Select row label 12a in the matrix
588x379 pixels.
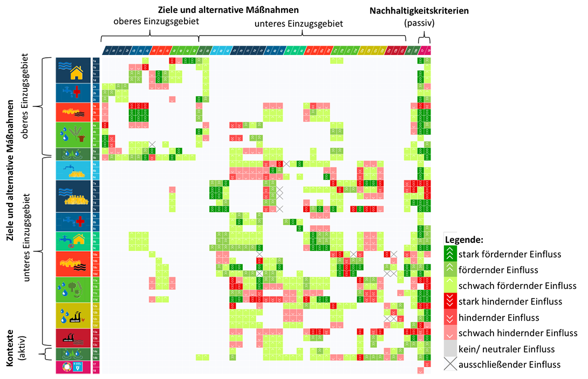95,306
